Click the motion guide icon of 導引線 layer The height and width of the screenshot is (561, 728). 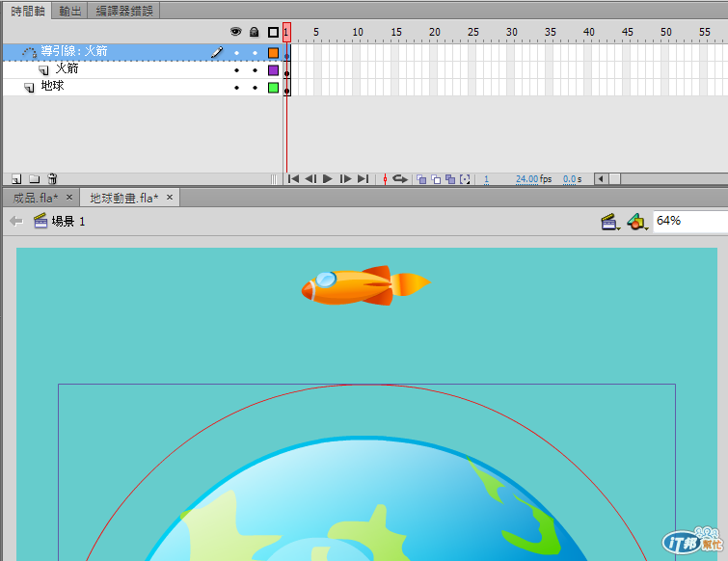pyautogui.click(x=29, y=52)
